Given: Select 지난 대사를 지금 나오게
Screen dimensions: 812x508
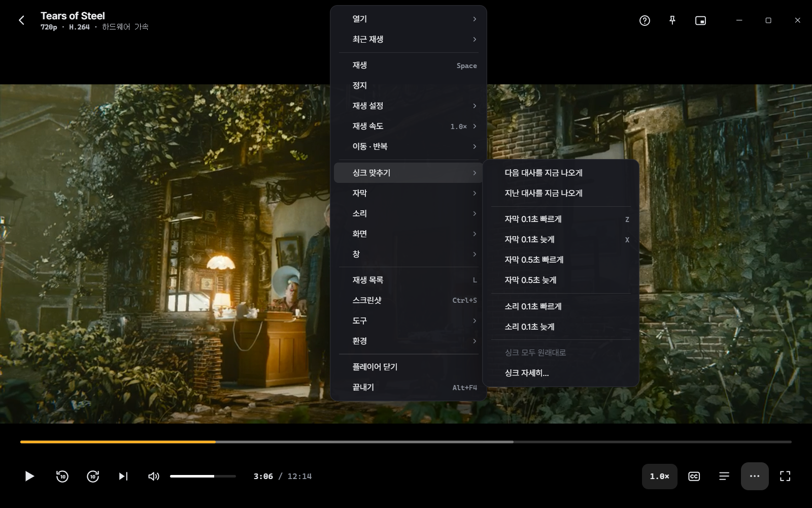Looking at the screenshot, I should click(561, 193).
